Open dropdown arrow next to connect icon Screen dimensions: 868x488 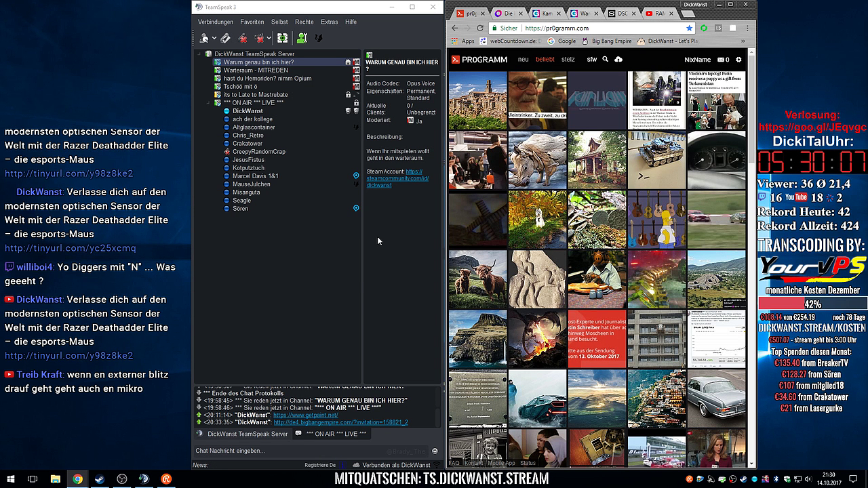214,39
